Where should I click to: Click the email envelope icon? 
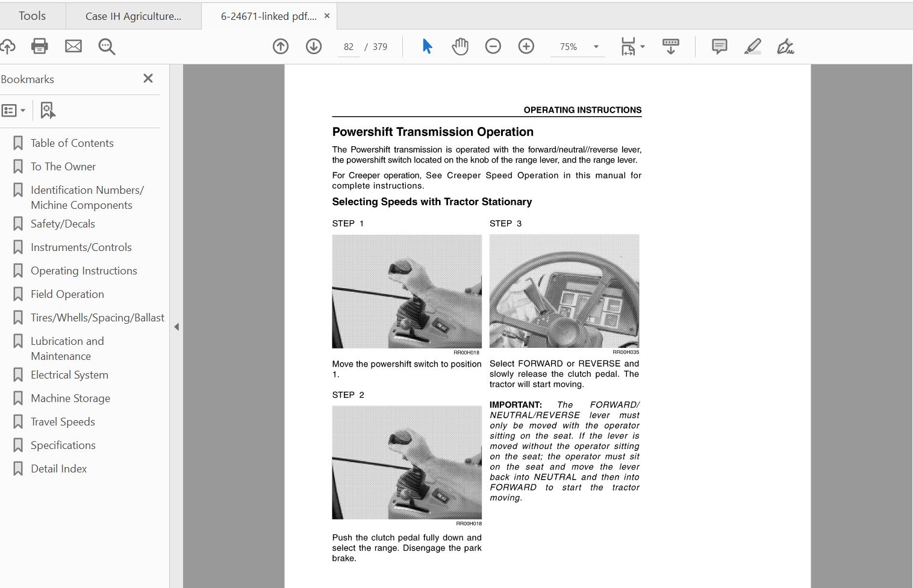coord(73,46)
